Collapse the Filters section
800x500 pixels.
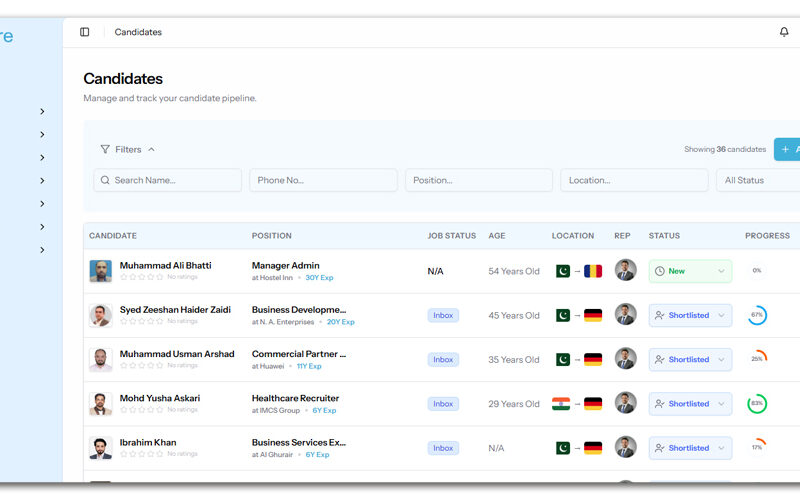pyautogui.click(x=151, y=149)
